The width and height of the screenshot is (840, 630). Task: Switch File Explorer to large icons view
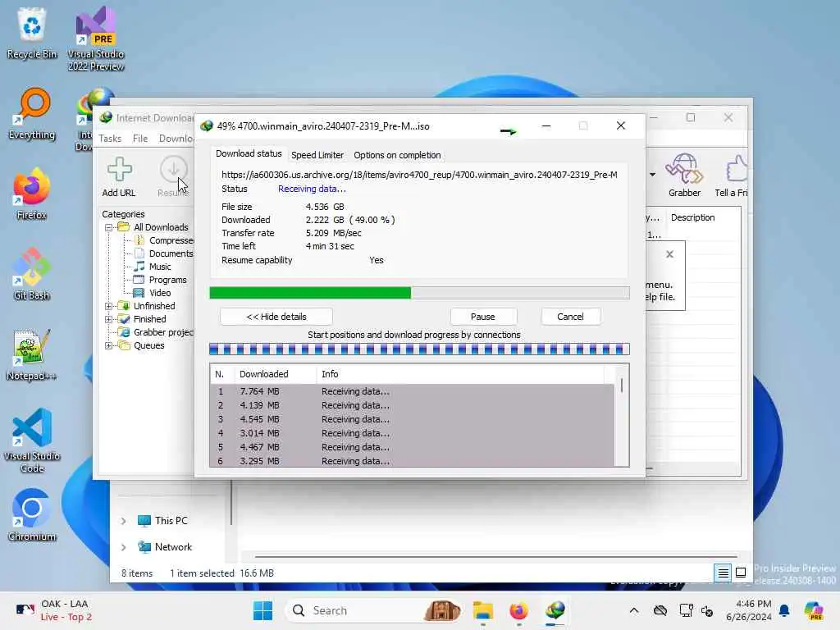741,573
